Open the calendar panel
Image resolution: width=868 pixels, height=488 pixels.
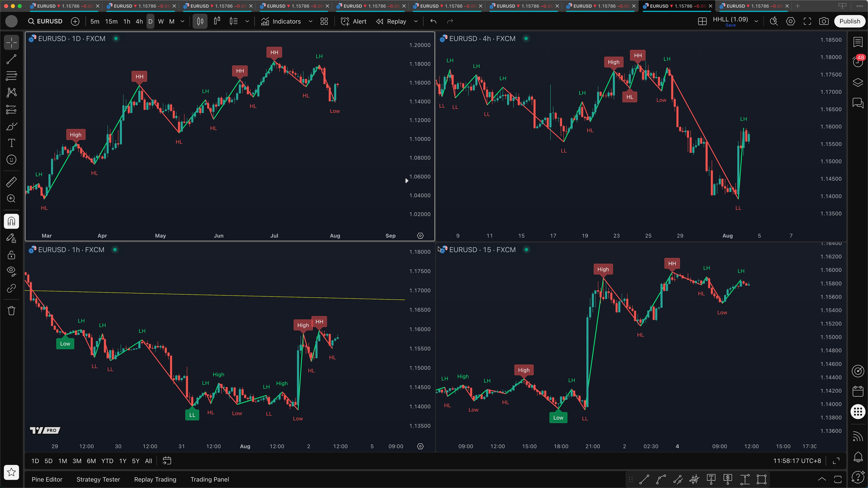point(858,391)
